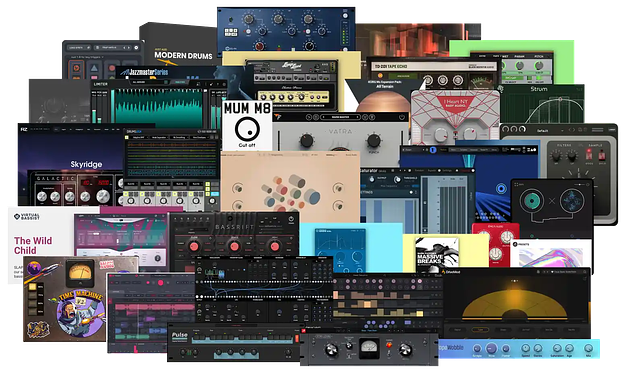
Task: Open the Warm Master preset selector in Vatra
Action: click(341, 117)
